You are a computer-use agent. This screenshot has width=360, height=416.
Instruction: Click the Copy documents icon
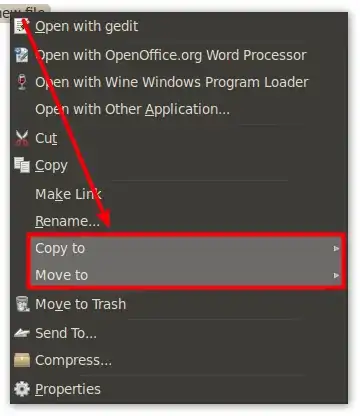click(x=22, y=165)
